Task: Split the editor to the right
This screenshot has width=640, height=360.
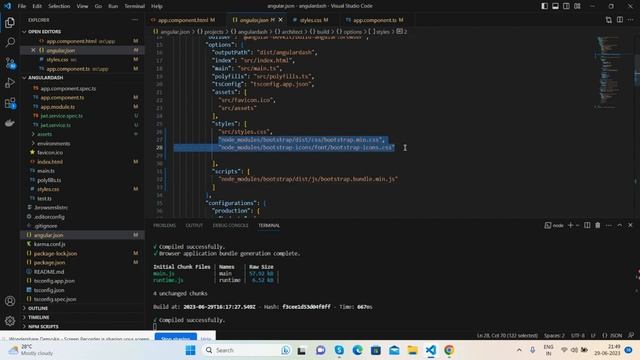Action: pyautogui.click(x=620, y=20)
